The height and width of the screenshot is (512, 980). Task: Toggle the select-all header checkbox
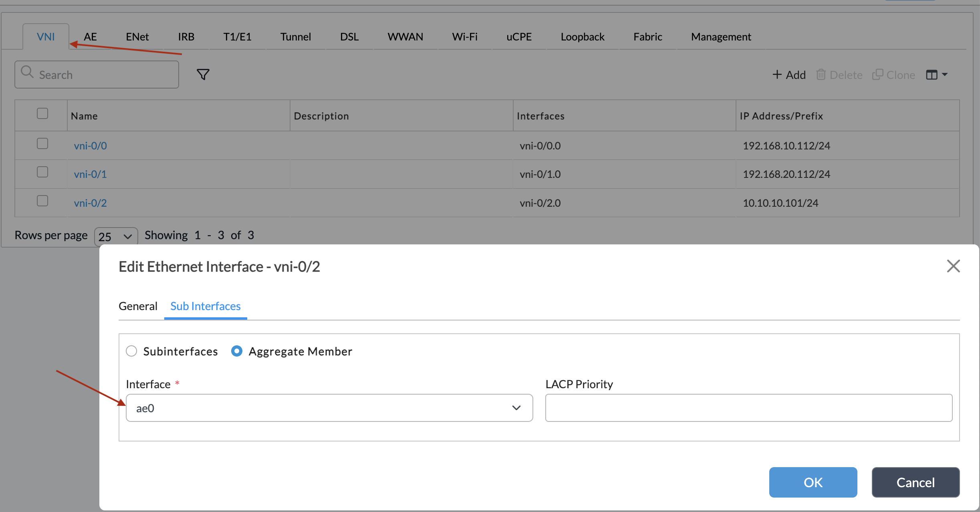42,113
